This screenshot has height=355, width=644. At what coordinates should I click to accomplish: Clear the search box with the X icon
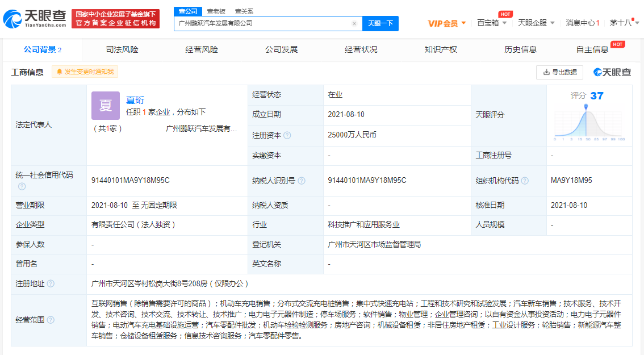click(354, 24)
